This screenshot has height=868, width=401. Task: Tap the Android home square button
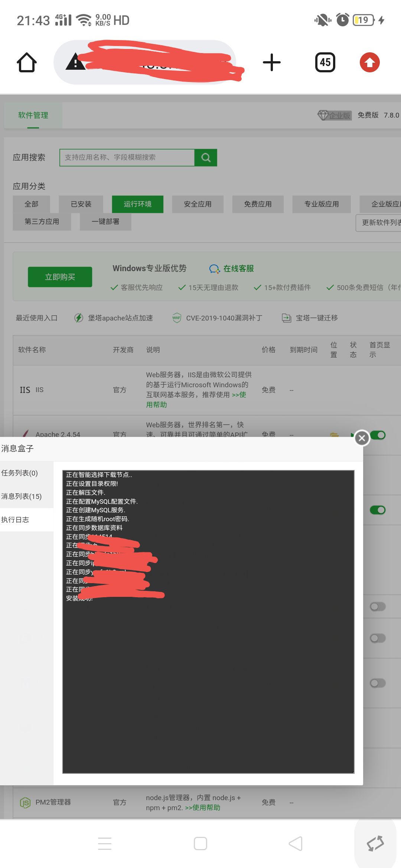pyautogui.click(x=200, y=844)
